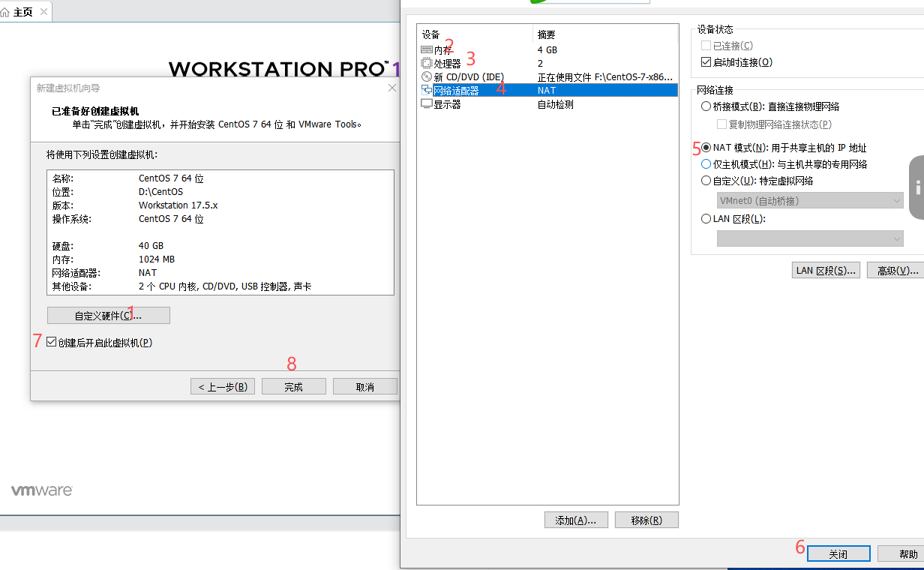The height and width of the screenshot is (570, 924).
Task: Select 新 CD/DVD (IDE) device row
Action: 547,76
